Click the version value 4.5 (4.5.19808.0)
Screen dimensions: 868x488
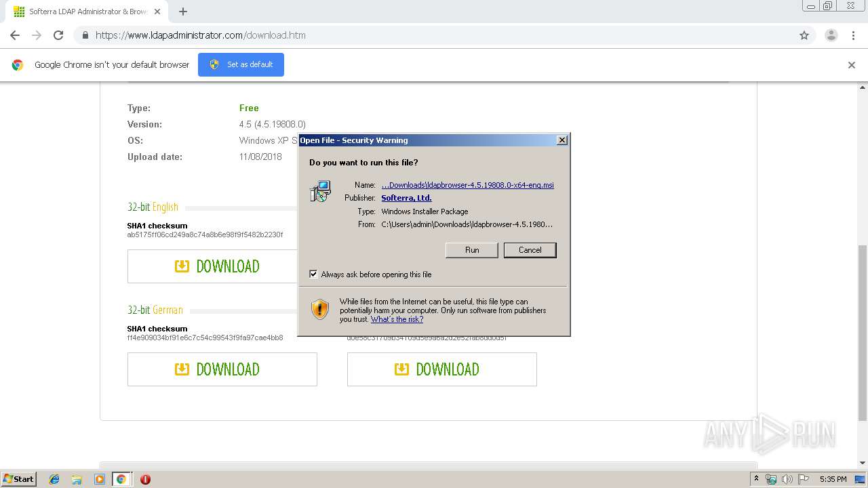[x=273, y=124]
